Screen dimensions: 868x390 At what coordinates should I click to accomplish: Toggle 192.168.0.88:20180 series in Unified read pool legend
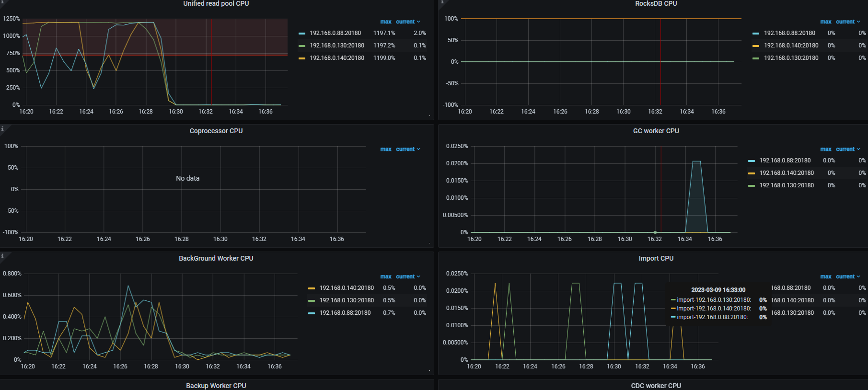click(x=335, y=33)
